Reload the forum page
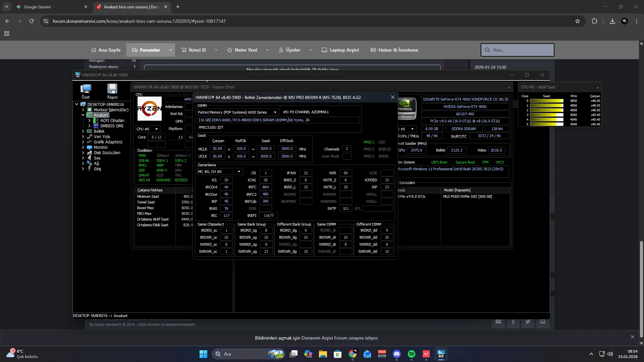Viewport: 644px width, 362px height. click(32, 21)
